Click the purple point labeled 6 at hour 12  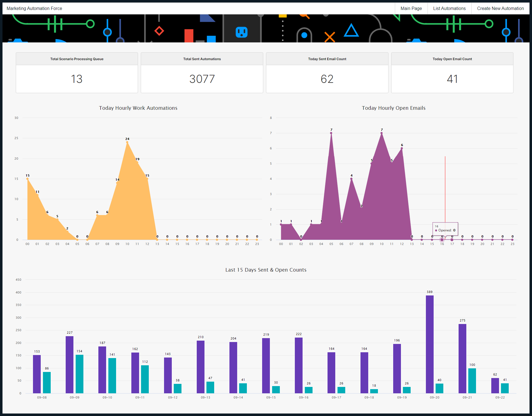pos(402,148)
